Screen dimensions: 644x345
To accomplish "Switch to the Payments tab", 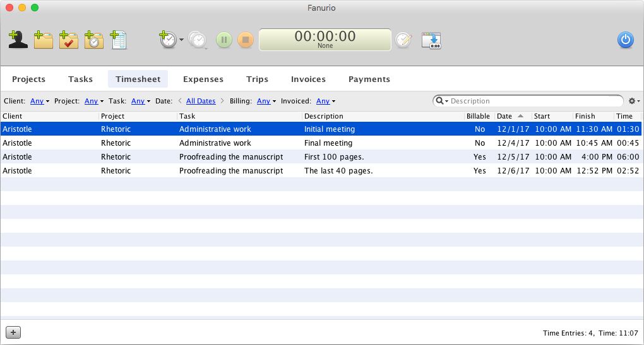I will [x=369, y=79].
